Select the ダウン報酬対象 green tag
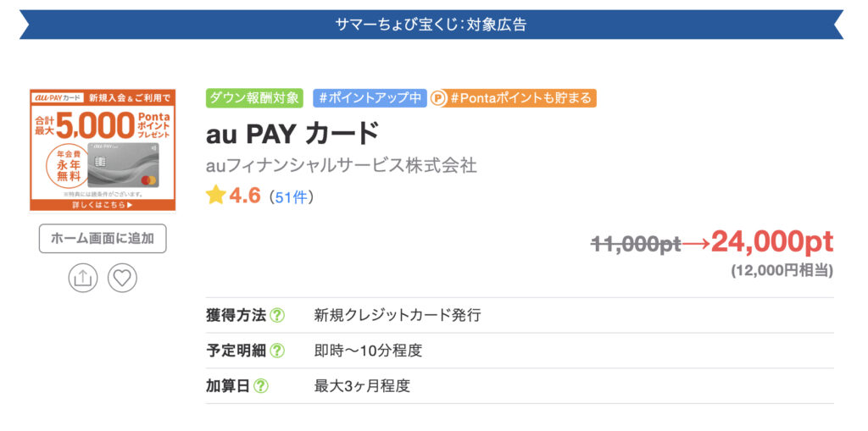Viewport: 868px width, 431px height. point(254,98)
